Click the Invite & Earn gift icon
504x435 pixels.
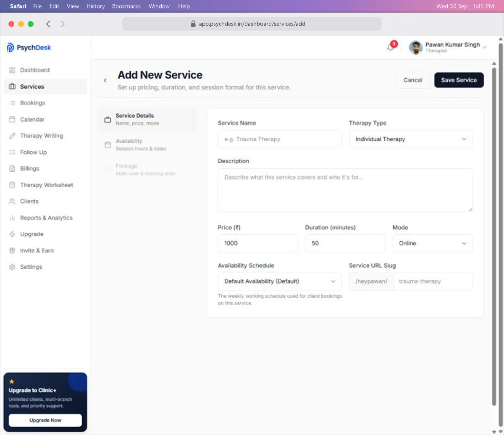point(12,251)
